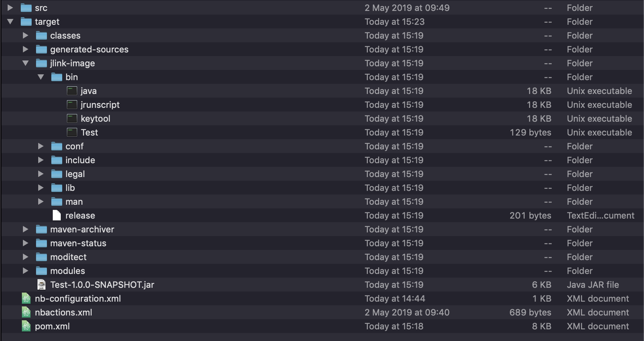Expand the modules folder disclosure triangle
Viewport: 644px width, 341px height.
pyautogui.click(x=25, y=271)
